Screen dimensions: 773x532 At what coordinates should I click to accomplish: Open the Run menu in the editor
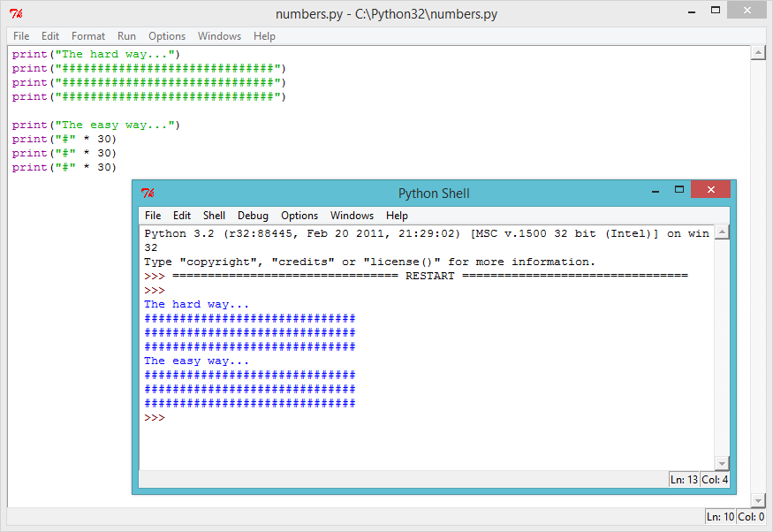125,36
